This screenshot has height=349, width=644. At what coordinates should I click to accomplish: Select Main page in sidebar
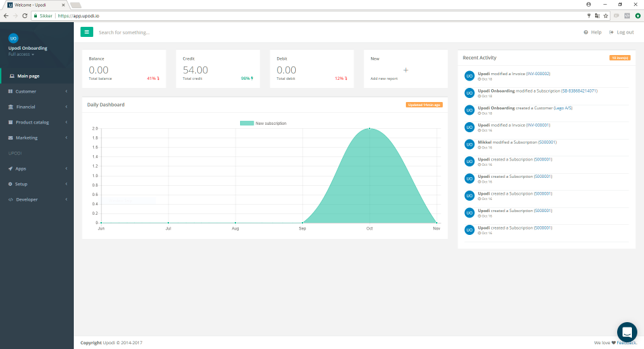coord(37,76)
